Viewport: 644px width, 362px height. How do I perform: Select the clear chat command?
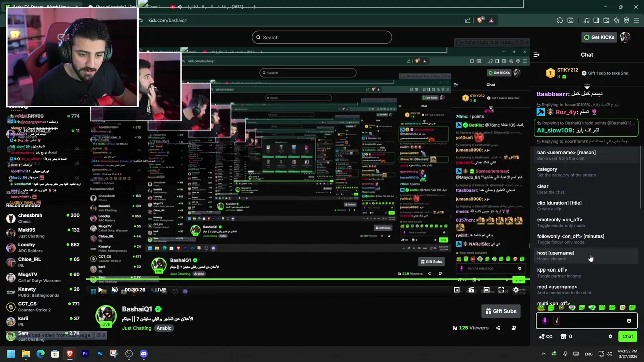[x=586, y=189]
